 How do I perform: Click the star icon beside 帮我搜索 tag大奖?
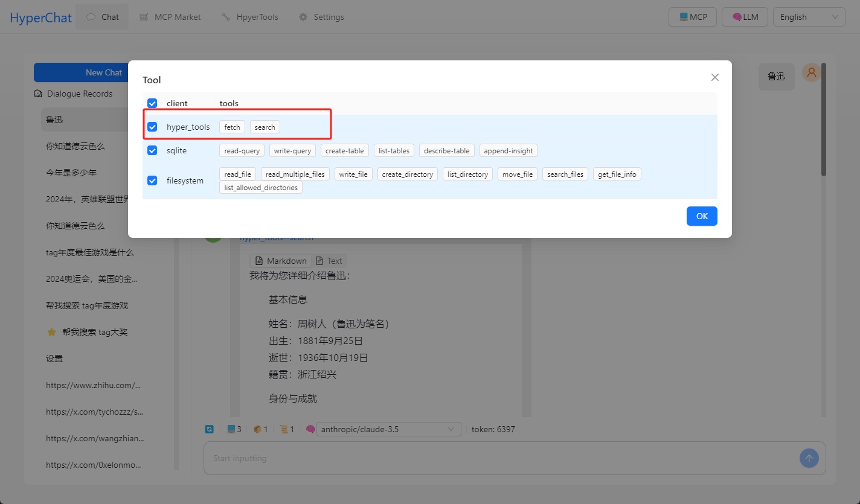click(x=51, y=332)
